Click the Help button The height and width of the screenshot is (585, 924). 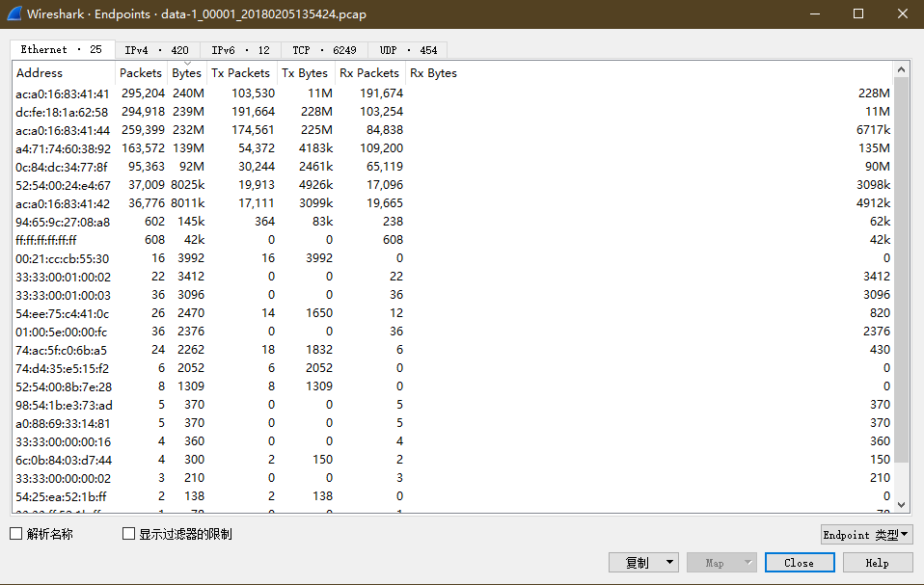[877, 563]
